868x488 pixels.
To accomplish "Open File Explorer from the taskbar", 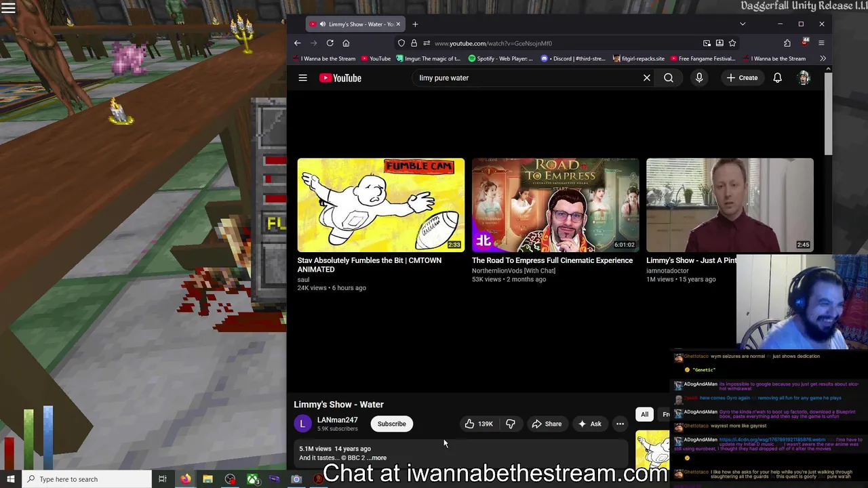I will (208, 479).
